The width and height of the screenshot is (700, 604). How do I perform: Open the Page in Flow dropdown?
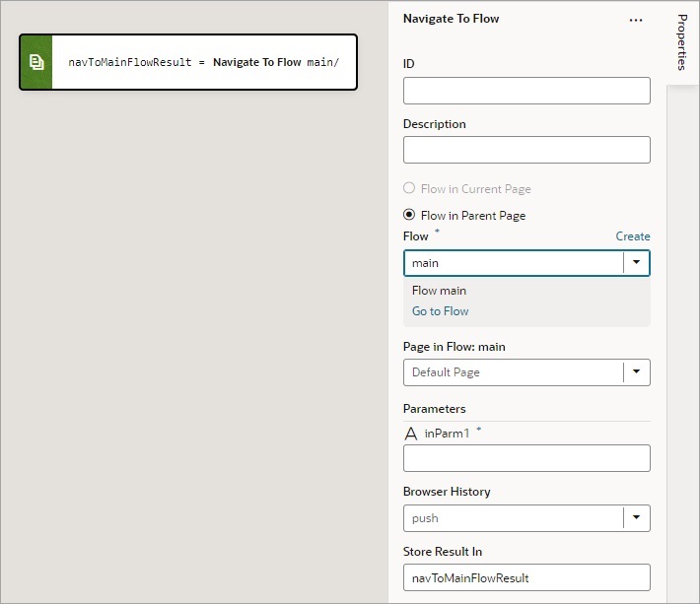[x=637, y=372]
